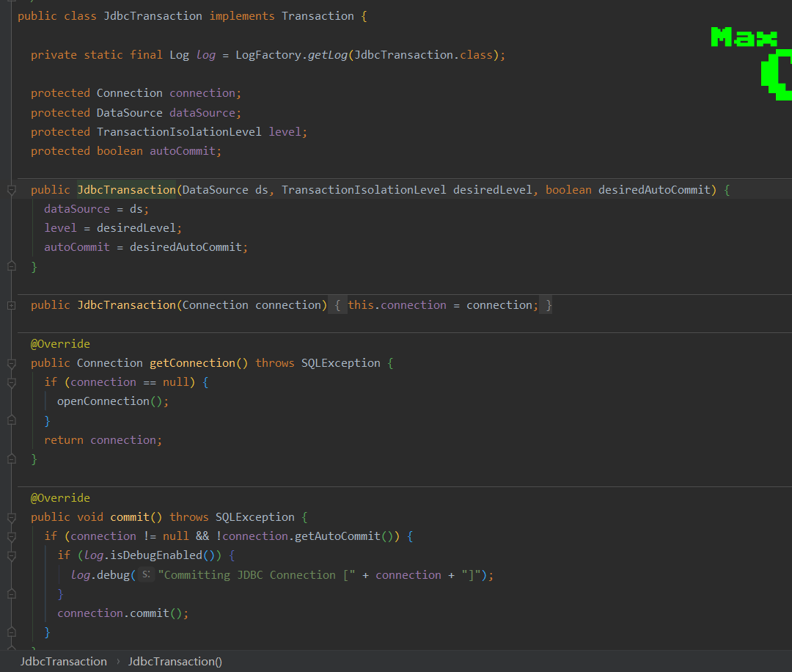Click fold-end marker below 'return connection;'
The image size is (792, 672).
pos(12,459)
